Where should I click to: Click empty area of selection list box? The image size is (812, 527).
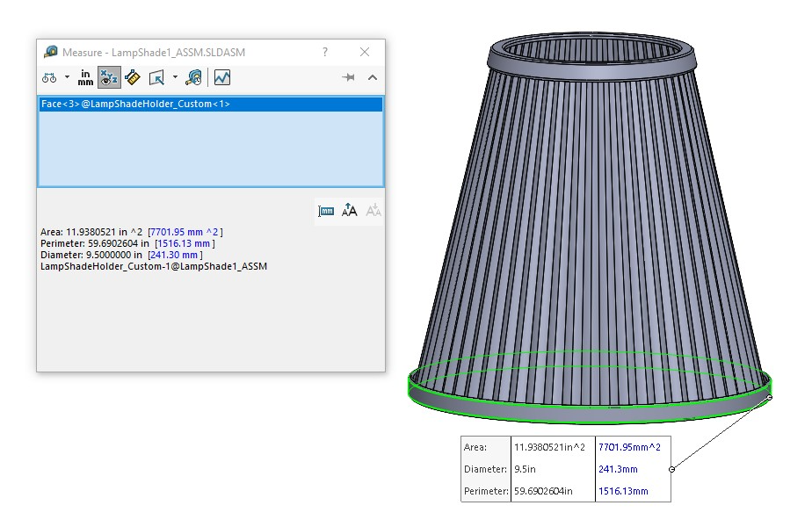pos(210,149)
